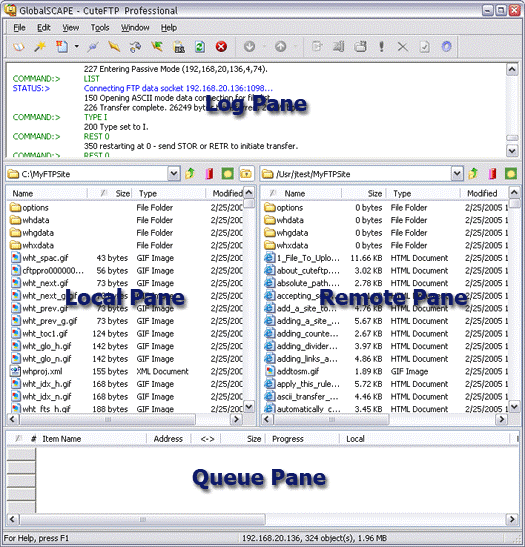The width and height of the screenshot is (525, 547).
Task: Click the Upload arrow toolbar icon
Action: click(280, 46)
